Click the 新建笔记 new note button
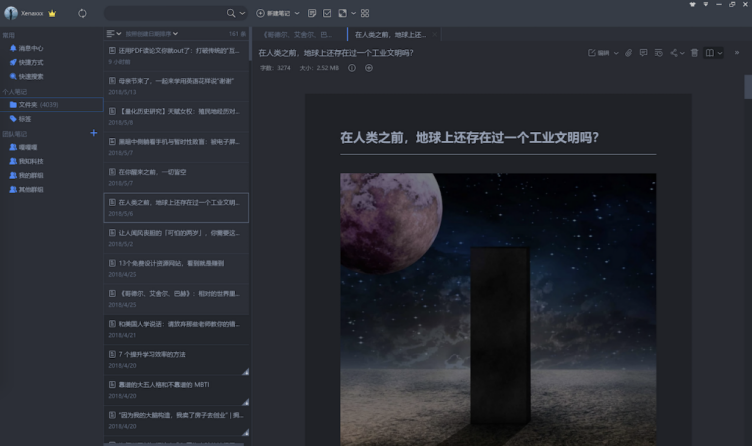 [273, 13]
